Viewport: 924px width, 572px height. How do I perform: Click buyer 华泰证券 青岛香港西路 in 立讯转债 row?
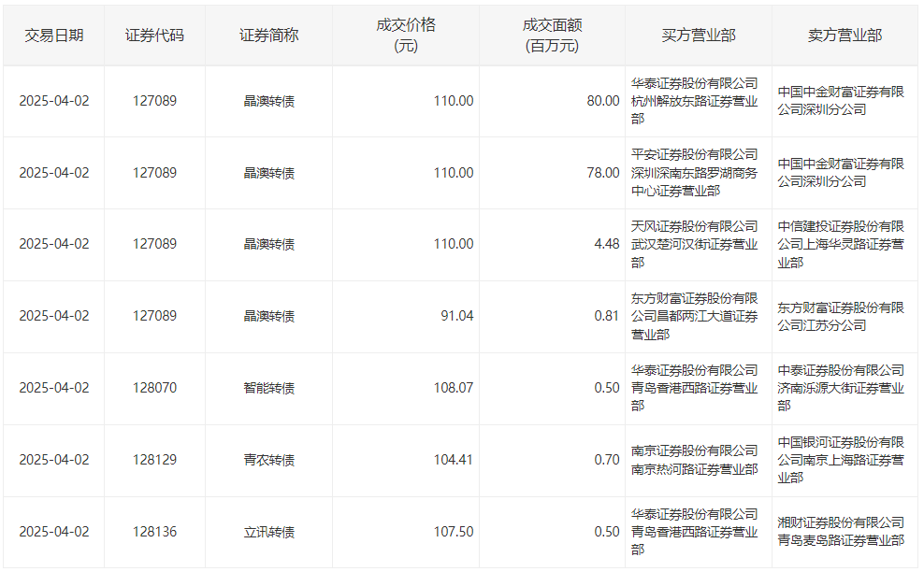[x=694, y=532]
